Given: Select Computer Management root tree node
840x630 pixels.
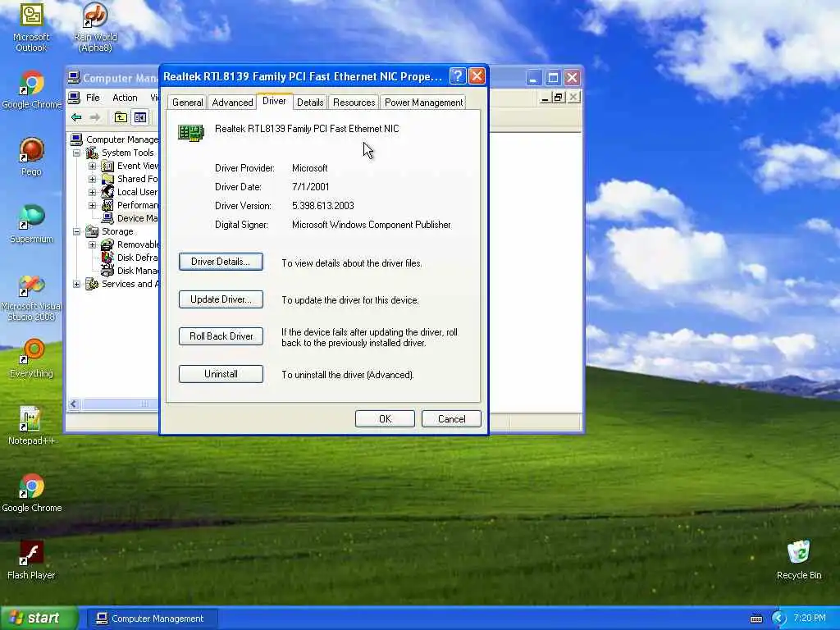Looking at the screenshot, I should click(121, 139).
